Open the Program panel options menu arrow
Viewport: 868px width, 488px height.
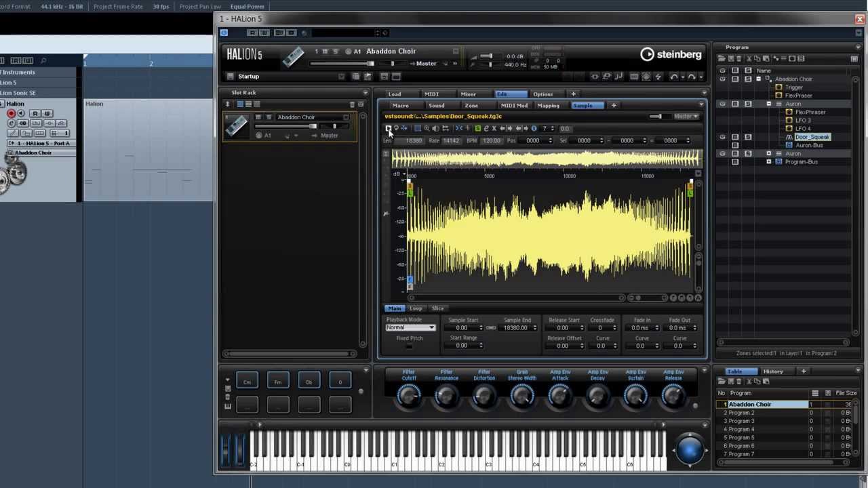tap(858, 47)
